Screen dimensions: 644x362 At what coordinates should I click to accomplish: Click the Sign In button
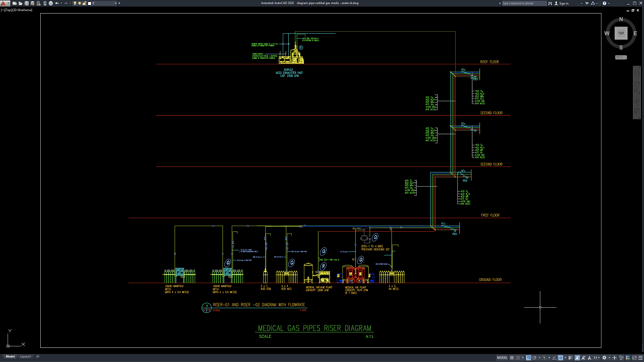click(563, 4)
